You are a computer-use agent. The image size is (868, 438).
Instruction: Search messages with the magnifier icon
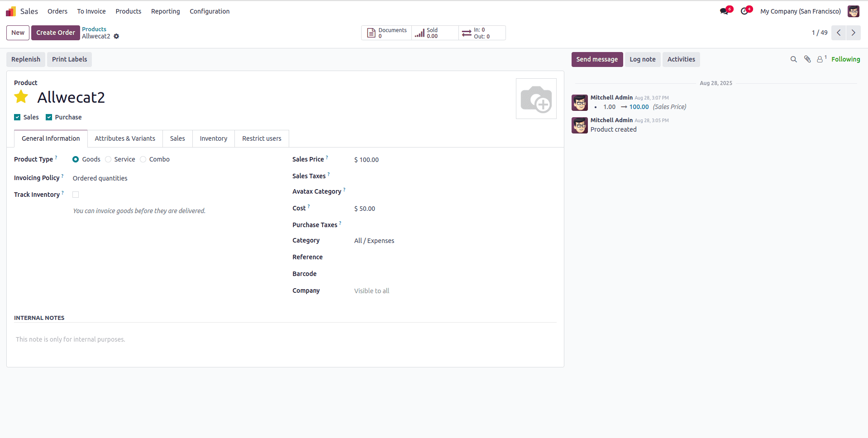[793, 59]
